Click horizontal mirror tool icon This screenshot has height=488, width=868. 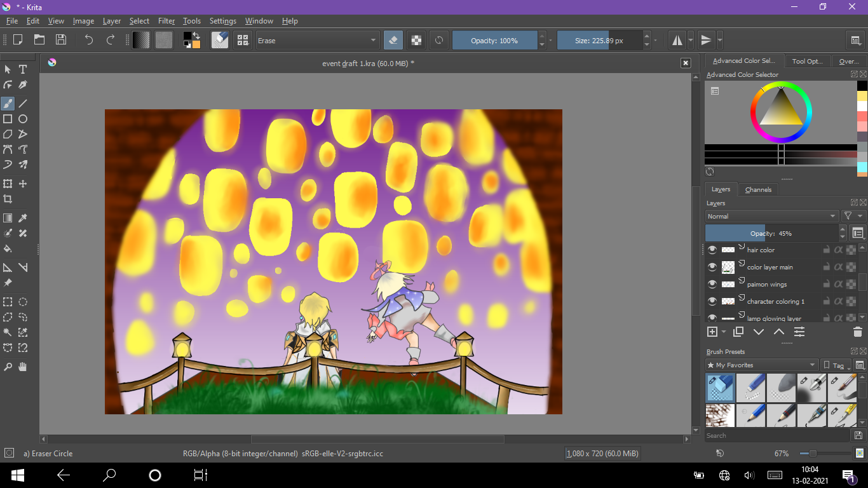click(x=677, y=40)
